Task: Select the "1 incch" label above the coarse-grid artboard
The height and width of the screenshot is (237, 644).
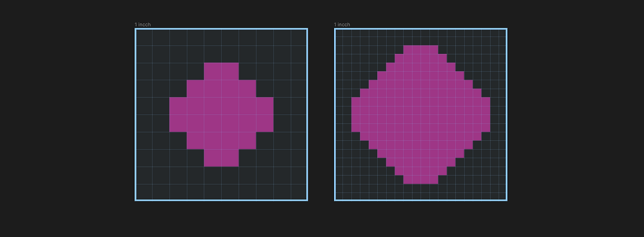Action: click(x=143, y=25)
